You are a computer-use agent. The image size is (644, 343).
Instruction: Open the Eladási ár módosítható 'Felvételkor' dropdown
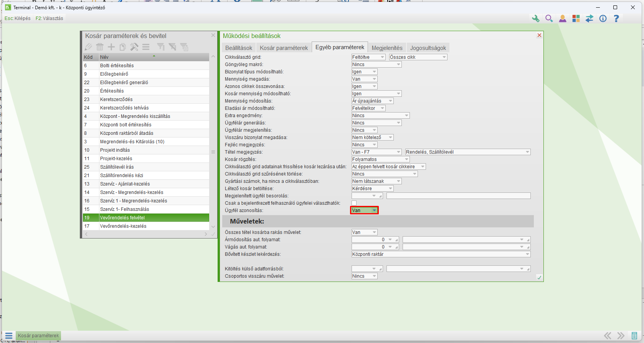[368, 108]
